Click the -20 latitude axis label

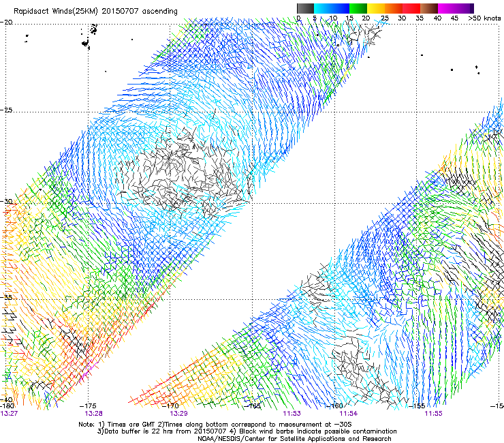[x=6, y=22]
